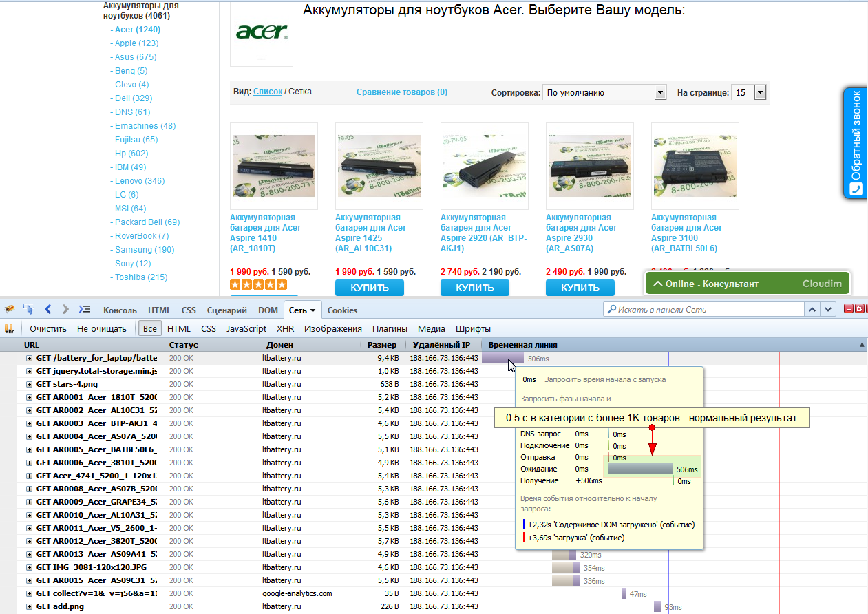Click the grey forward arrow in Firebug
This screenshot has height=614, width=868.
point(65,309)
